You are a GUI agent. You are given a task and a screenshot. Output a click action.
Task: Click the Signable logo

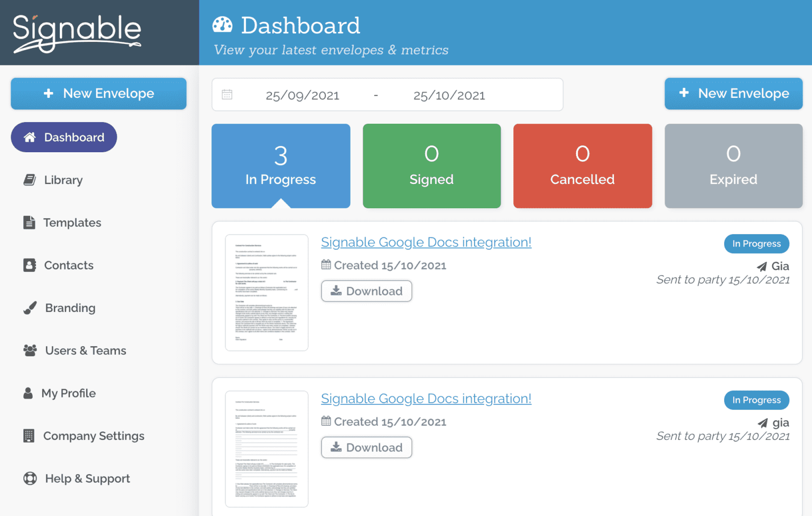point(77,33)
